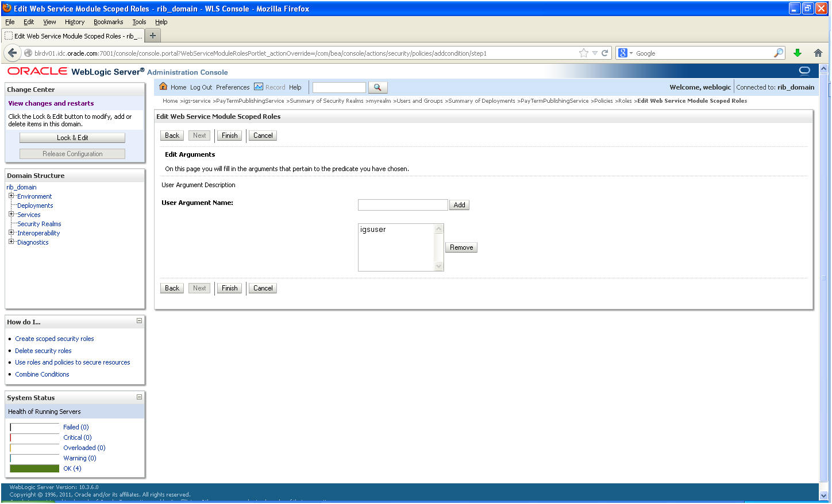This screenshot has height=504, width=832.
Task: Click the Remove button
Action: (x=461, y=247)
